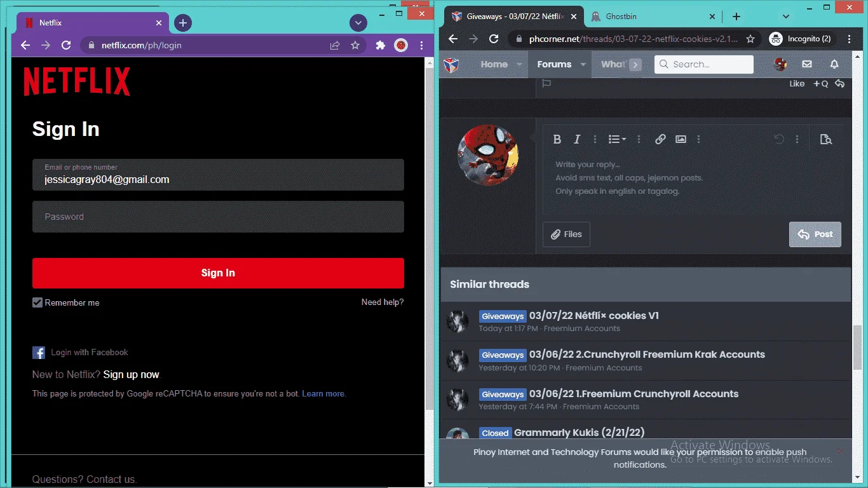Open forum inbox envelope icon
The image size is (868, 488).
click(807, 64)
